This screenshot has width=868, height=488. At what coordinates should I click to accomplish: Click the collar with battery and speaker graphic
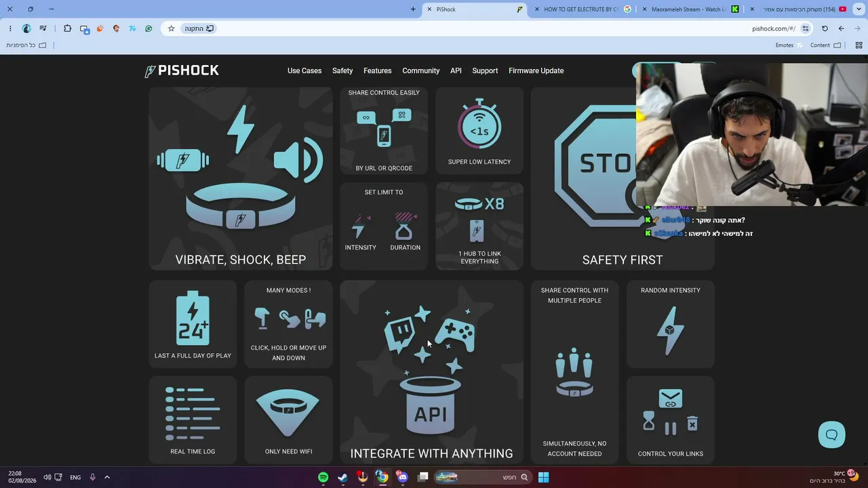[x=241, y=168]
